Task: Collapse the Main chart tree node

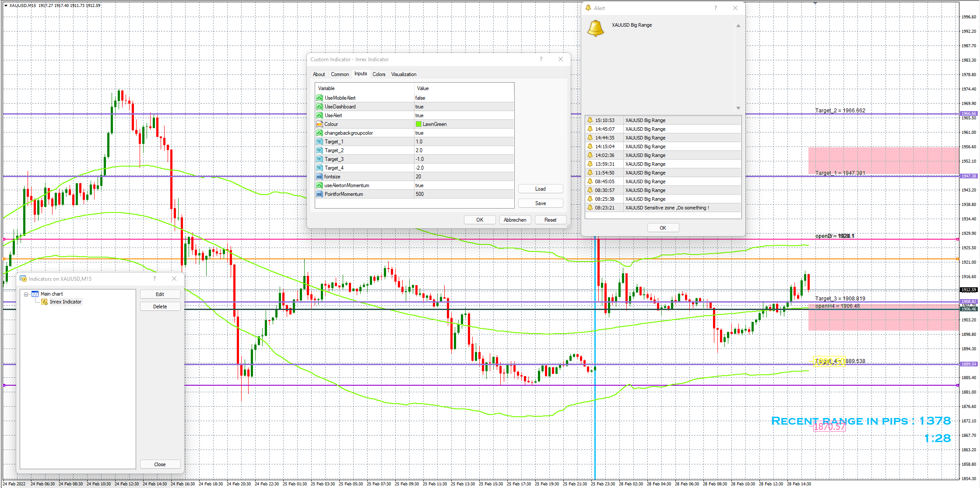Action: pos(26,294)
